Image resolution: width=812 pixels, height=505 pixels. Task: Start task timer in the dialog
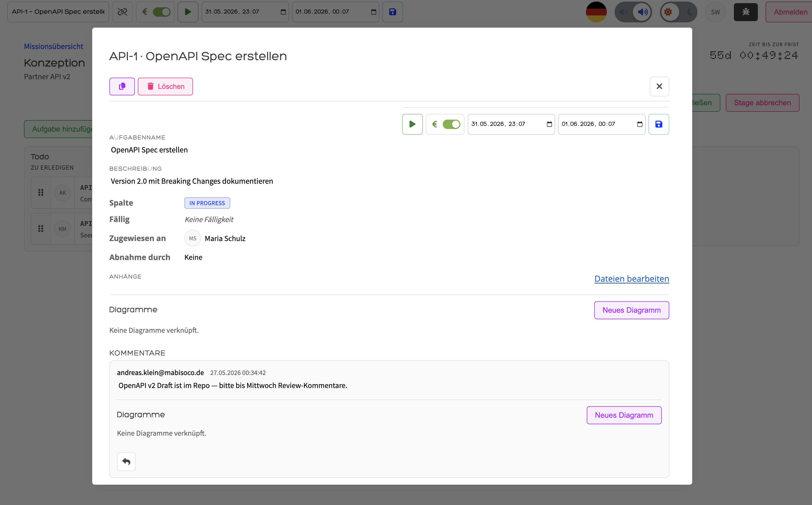(x=412, y=124)
